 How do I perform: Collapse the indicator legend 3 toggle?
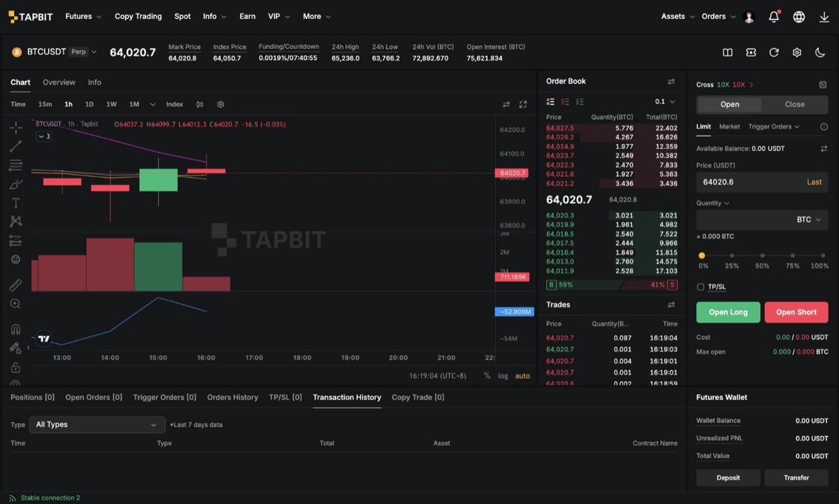44,136
